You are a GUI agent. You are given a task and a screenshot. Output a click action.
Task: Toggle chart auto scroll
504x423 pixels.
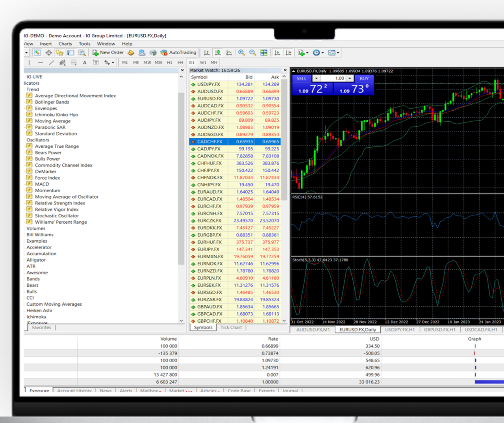[277, 52]
